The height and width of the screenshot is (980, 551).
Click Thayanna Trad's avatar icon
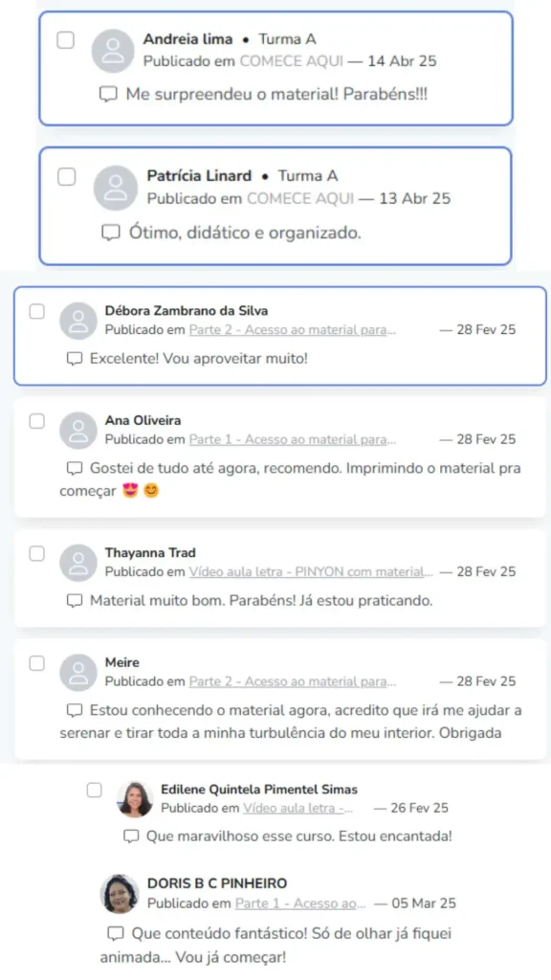click(x=78, y=563)
